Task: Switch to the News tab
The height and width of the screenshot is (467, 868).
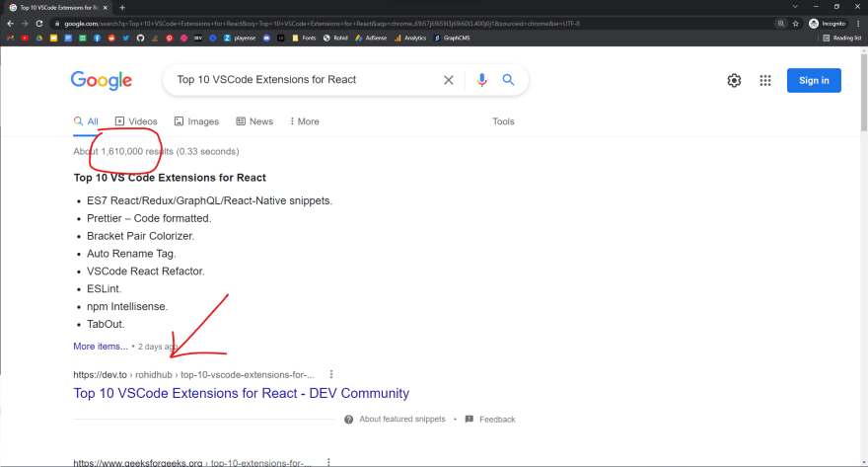Action: pos(254,121)
